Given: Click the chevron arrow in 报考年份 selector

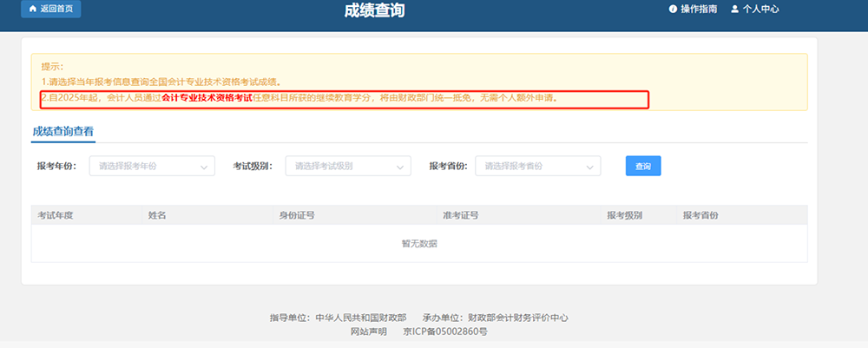Looking at the screenshot, I should point(205,166).
